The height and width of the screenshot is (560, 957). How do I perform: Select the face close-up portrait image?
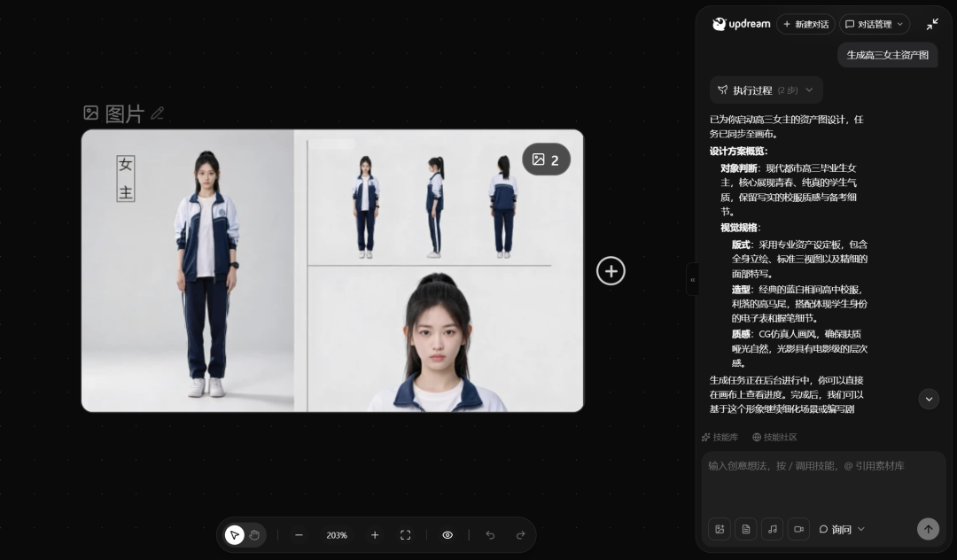click(x=438, y=340)
